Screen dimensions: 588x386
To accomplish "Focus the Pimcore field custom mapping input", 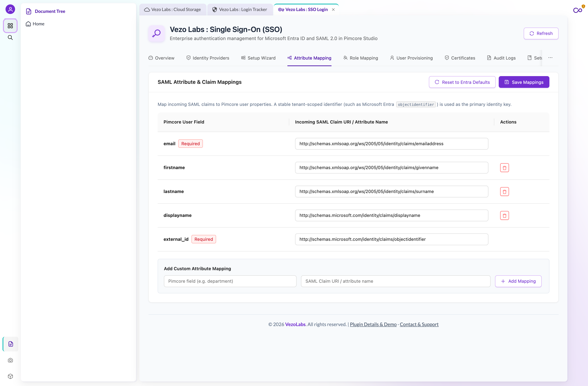I will [x=230, y=281].
